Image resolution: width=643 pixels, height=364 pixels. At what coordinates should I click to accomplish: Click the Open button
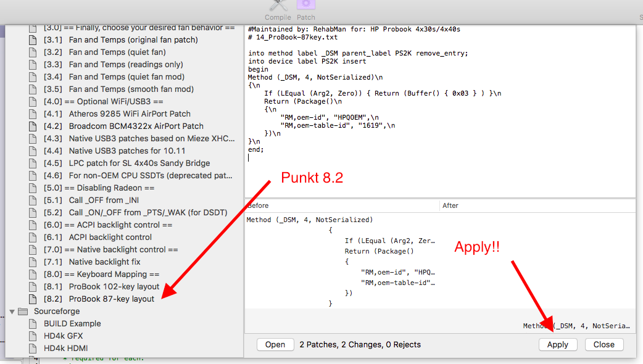point(275,345)
